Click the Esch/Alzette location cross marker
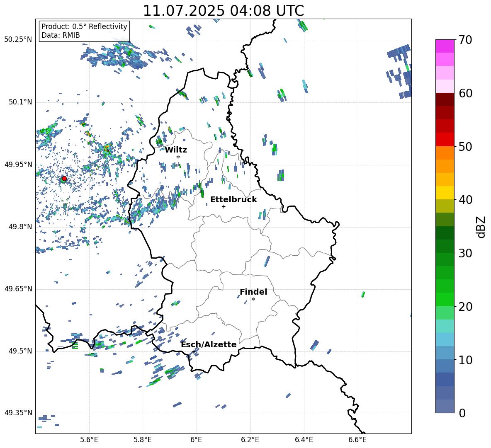 point(194,351)
